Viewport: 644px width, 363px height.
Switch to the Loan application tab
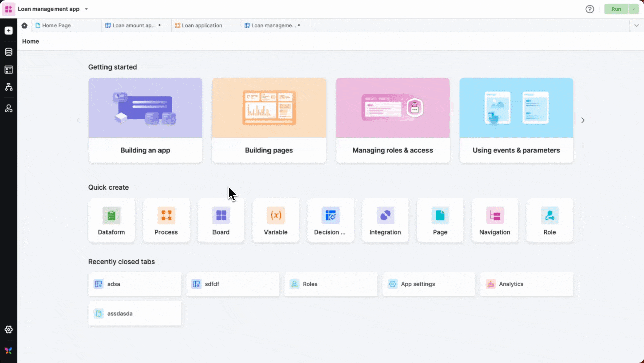[x=206, y=25]
